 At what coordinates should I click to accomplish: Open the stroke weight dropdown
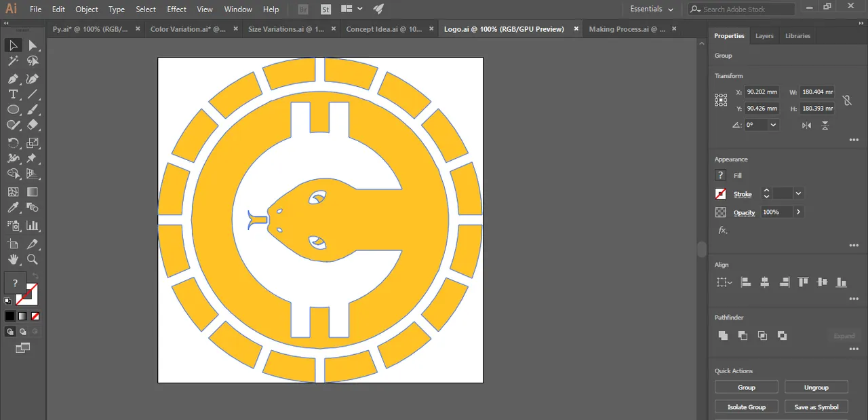pos(798,193)
